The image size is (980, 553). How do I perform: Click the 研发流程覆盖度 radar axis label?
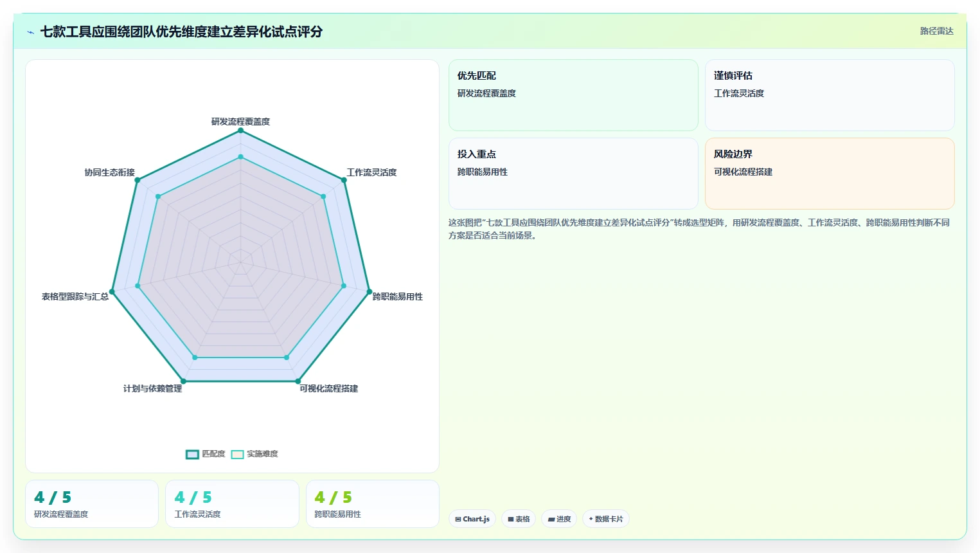click(x=240, y=122)
